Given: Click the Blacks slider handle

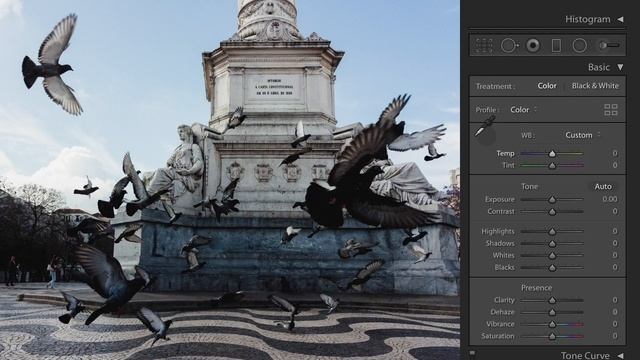Looking at the screenshot, I should (552, 267).
